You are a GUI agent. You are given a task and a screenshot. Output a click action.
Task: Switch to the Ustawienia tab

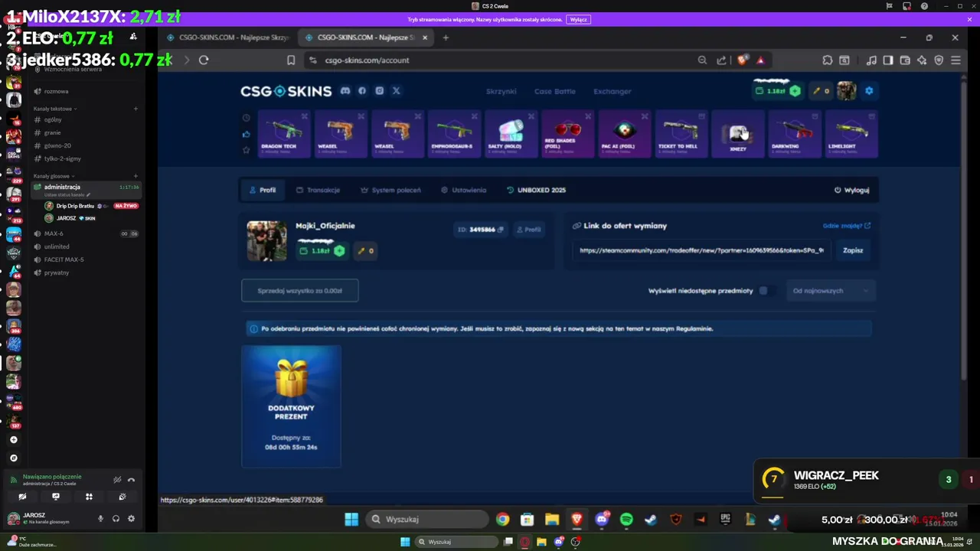point(463,190)
